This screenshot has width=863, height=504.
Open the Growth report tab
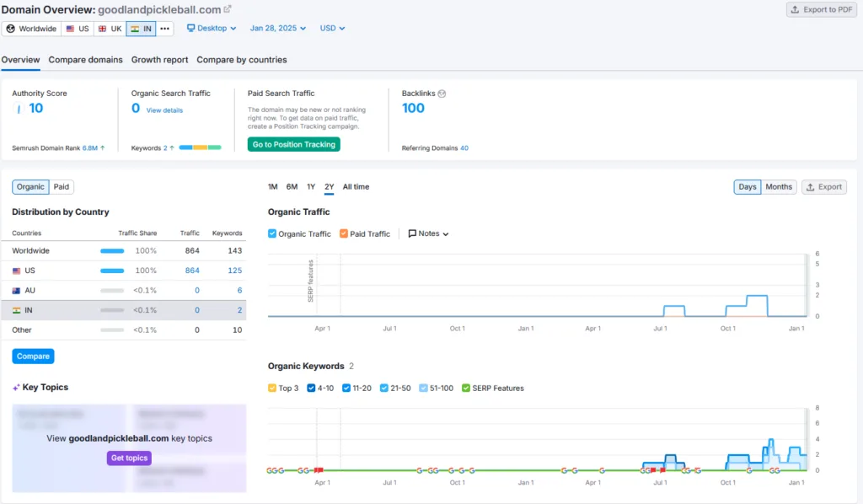coord(159,60)
